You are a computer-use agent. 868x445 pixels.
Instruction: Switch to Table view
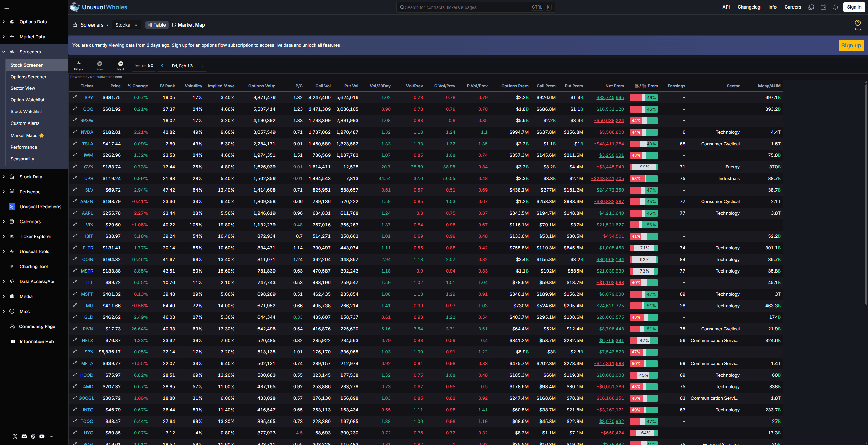[x=157, y=25]
